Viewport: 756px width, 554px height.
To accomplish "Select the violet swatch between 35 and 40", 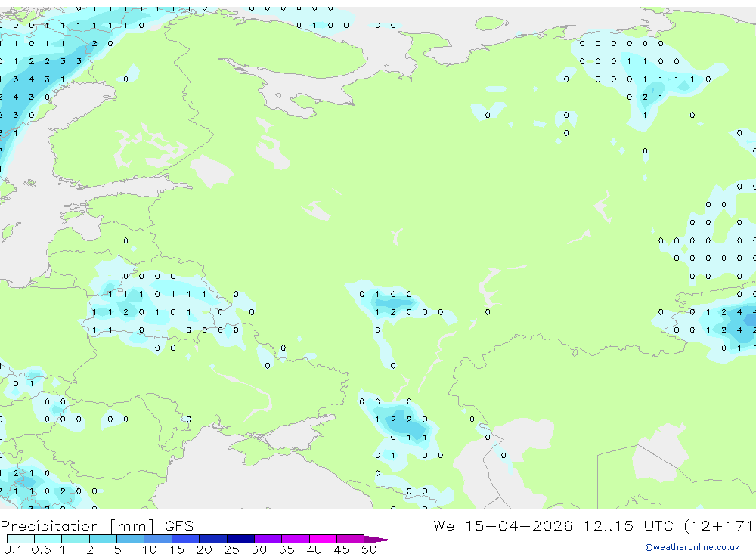I will click(x=296, y=539).
